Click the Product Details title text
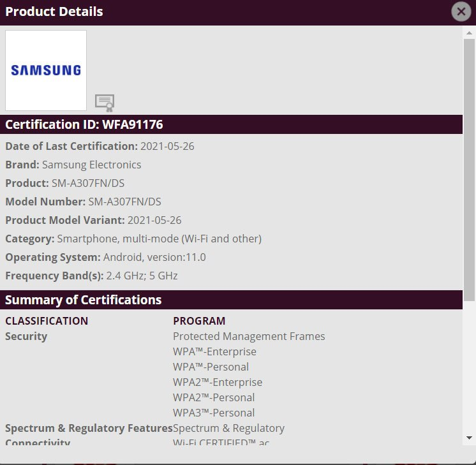 point(54,11)
